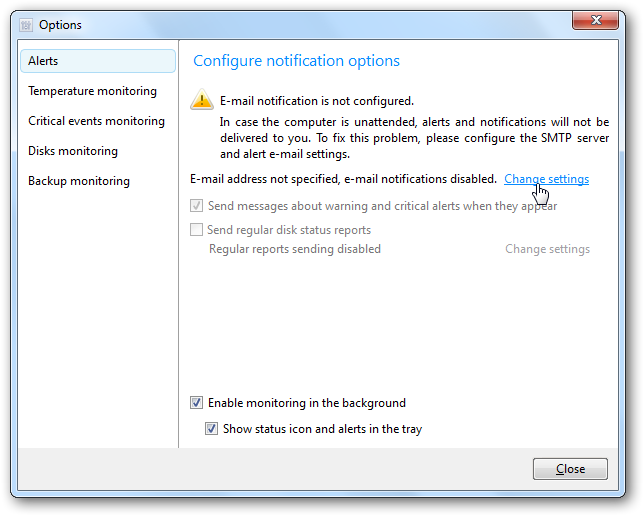Click the yellow warning triangle icon
The height and width of the screenshot is (516, 644).
(x=202, y=99)
